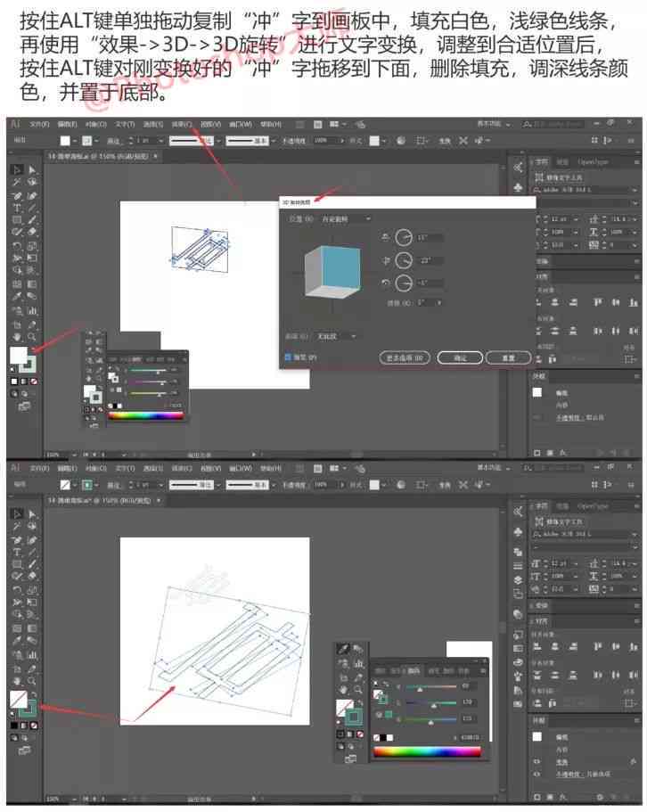The image size is (647, 812).
Task: Select Paintbrush tool in lower window toolbar
Action: 32,564
